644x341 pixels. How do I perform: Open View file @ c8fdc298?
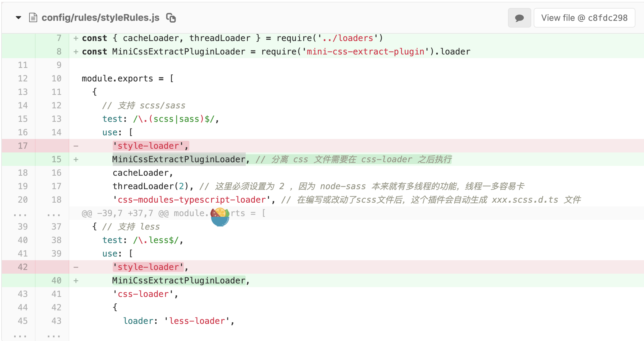tap(584, 18)
